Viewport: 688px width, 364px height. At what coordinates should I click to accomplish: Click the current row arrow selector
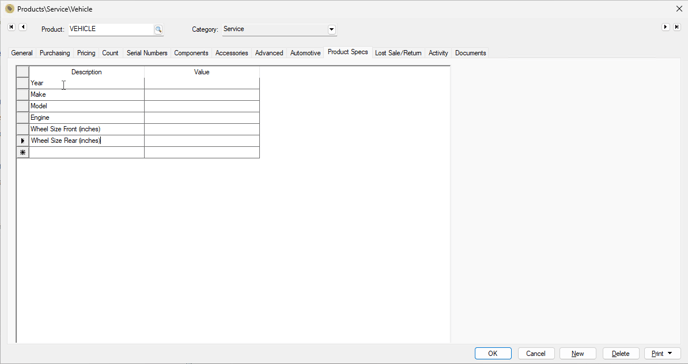(22, 141)
